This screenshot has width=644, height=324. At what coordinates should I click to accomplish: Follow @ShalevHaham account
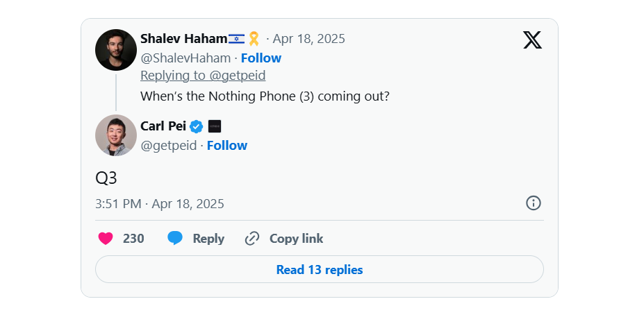pos(261,58)
